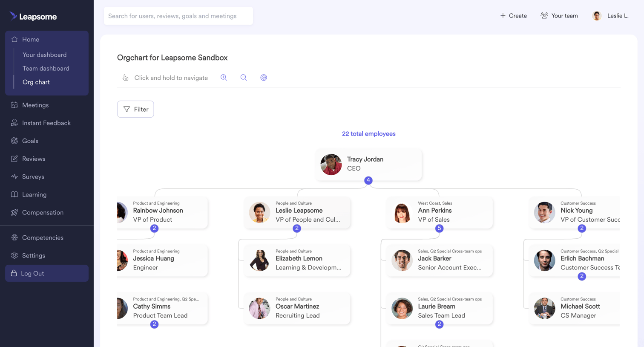Expand Cathy Simms' 2 reports badge
The width and height of the screenshot is (644, 347).
[x=155, y=324]
